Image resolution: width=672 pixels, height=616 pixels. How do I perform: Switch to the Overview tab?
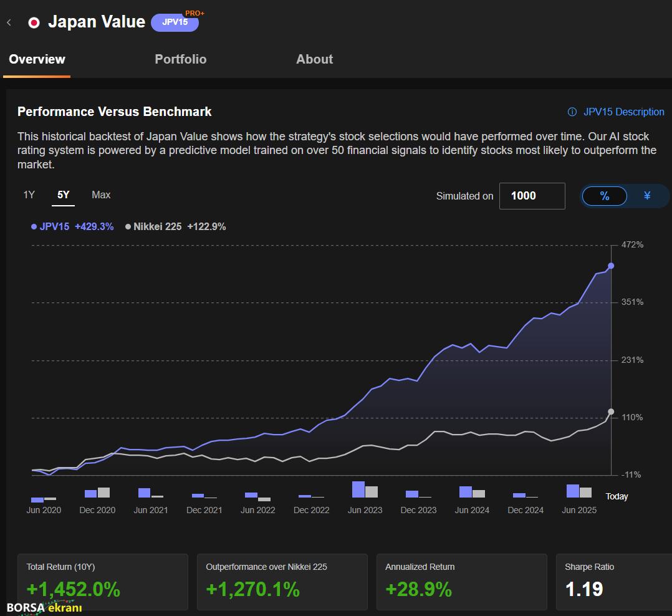[x=37, y=59]
